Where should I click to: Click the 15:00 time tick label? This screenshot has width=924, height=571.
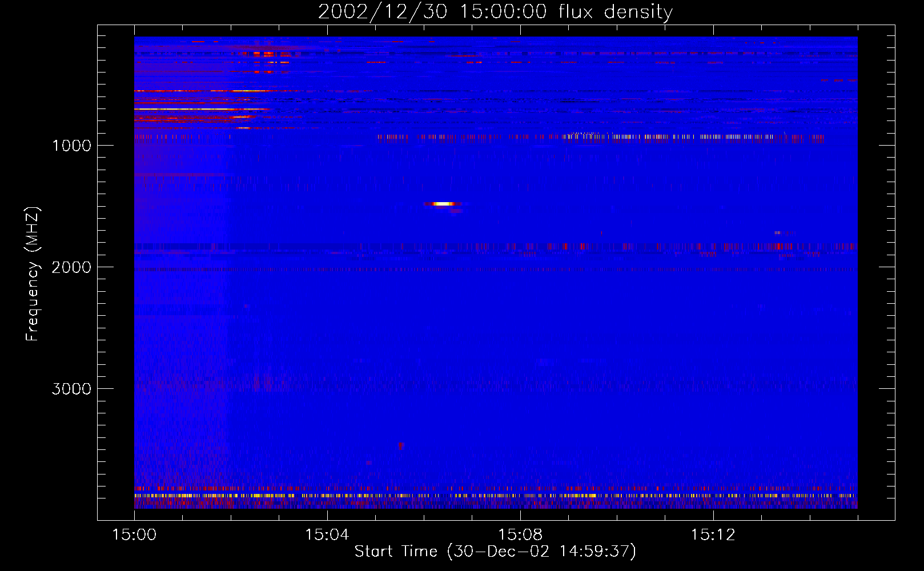click(x=134, y=535)
